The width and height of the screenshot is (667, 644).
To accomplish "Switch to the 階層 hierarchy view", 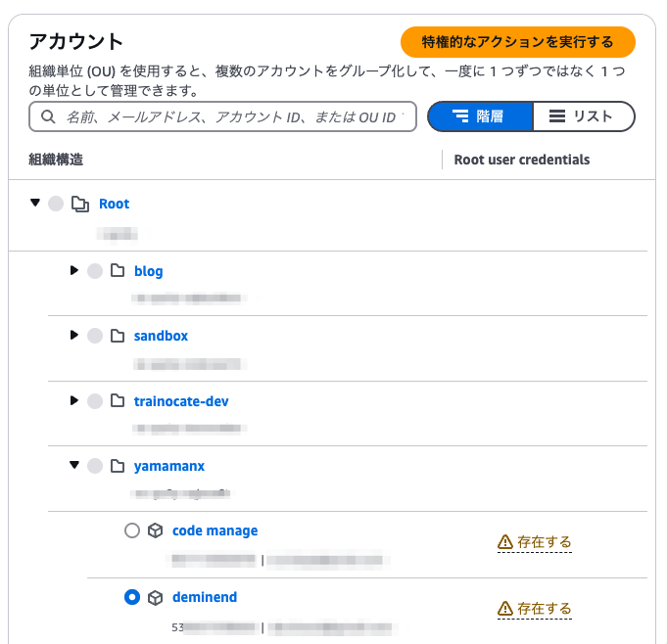I will coord(480,116).
